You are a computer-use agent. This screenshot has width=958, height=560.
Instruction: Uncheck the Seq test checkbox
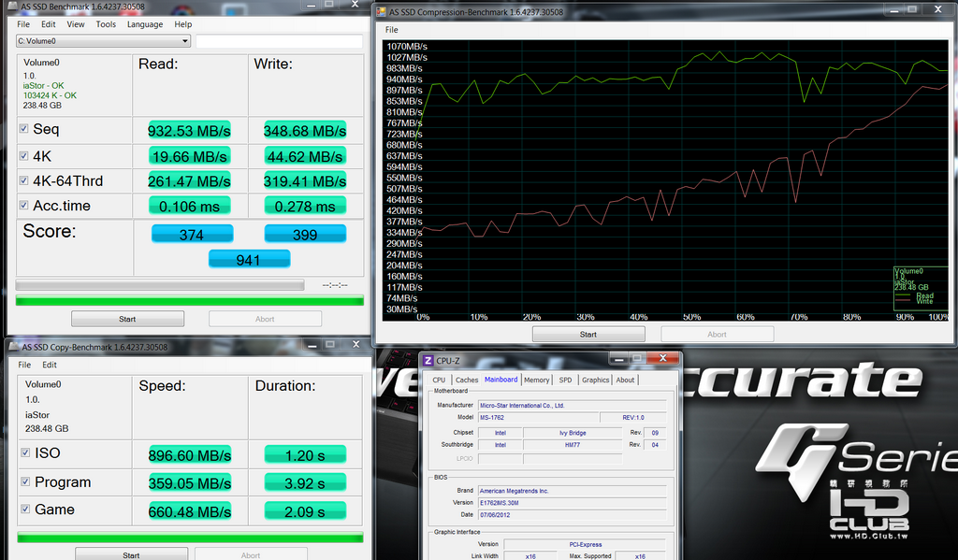tap(23, 129)
